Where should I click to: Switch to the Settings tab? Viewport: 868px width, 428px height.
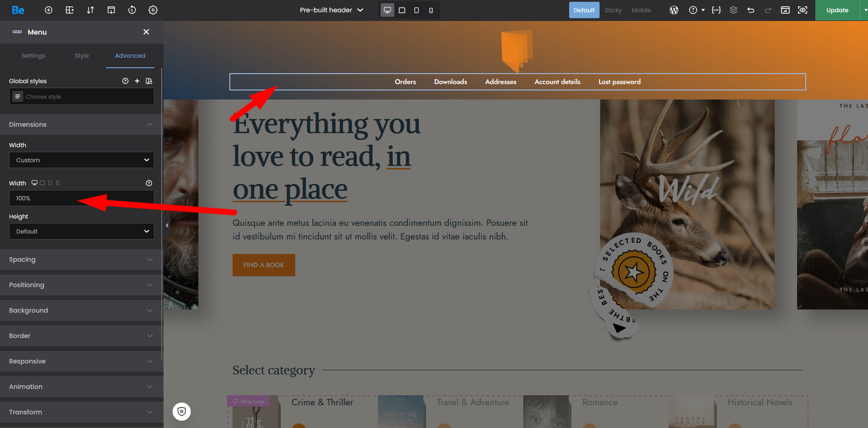tap(33, 55)
